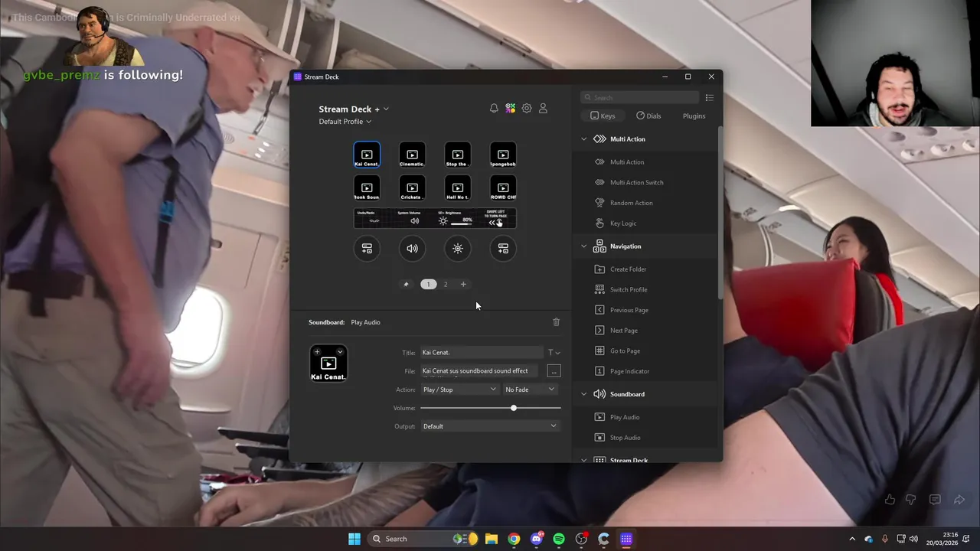Pin the current page with pin icon
This screenshot has width=980, height=551.
(406, 284)
